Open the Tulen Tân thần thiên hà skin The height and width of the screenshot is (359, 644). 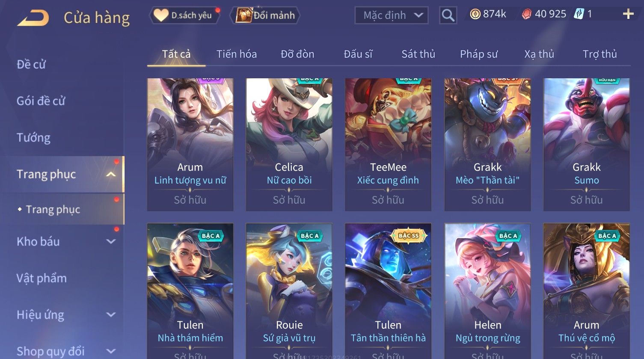click(x=388, y=291)
